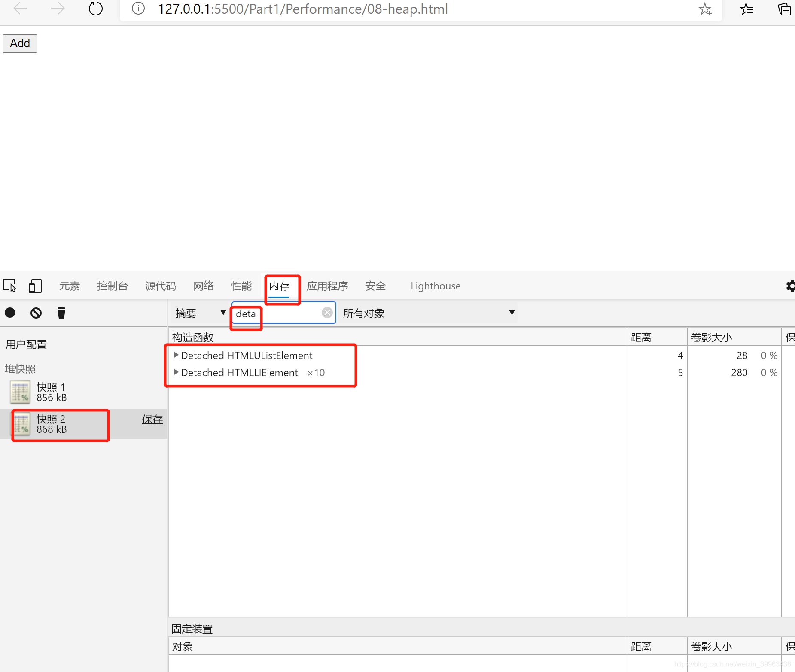Take a heap snapshot with record button
The width and height of the screenshot is (795, 672).
tap(10, 313)
